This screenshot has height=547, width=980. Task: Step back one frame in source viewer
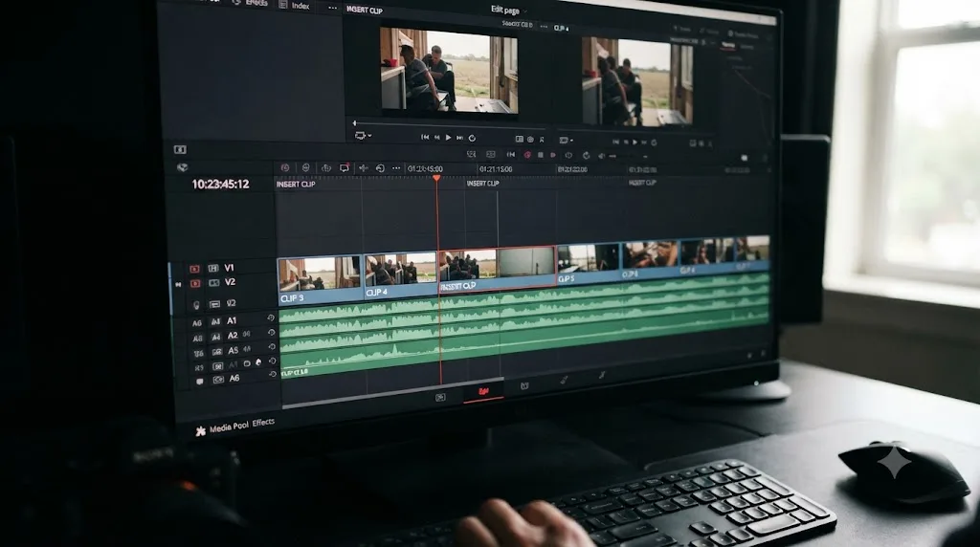[436, 138]
